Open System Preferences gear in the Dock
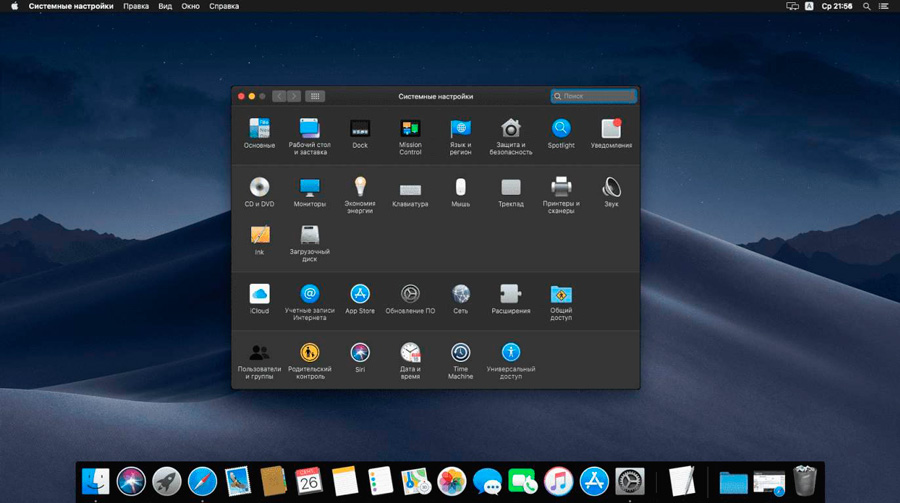This screenshot has width=900, height=503. coord(630,481)
